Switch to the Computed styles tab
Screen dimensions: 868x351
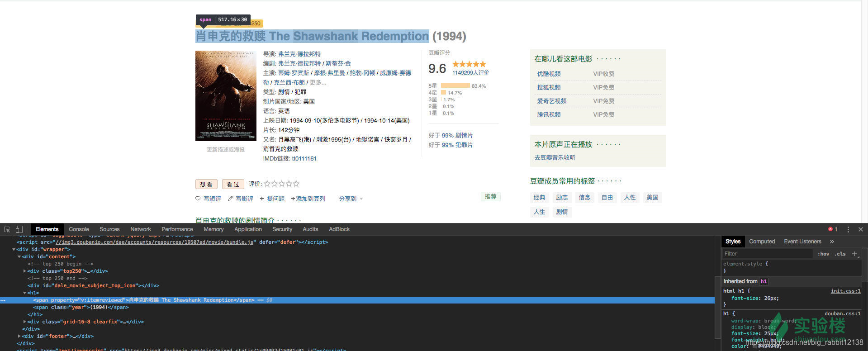pos(762,242)
